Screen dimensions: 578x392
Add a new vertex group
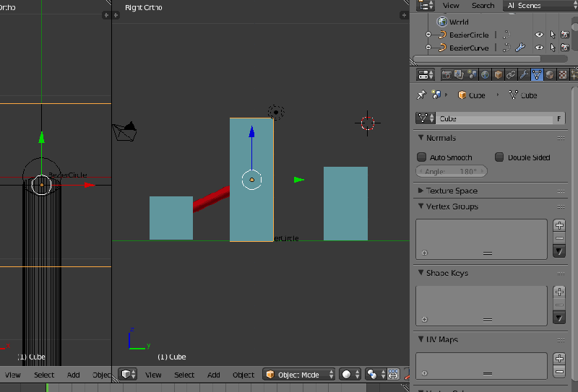click(x=559, y=225)
